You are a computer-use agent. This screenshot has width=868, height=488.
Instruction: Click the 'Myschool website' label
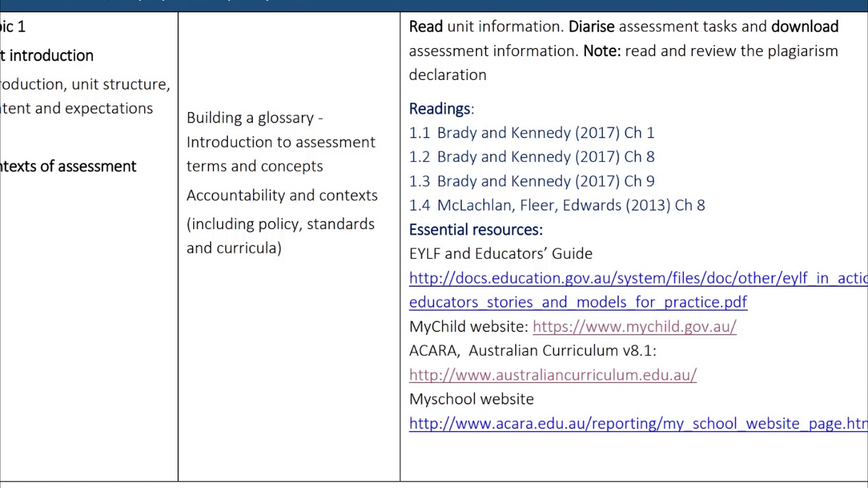pyautogui.click(x=471, y=399)
